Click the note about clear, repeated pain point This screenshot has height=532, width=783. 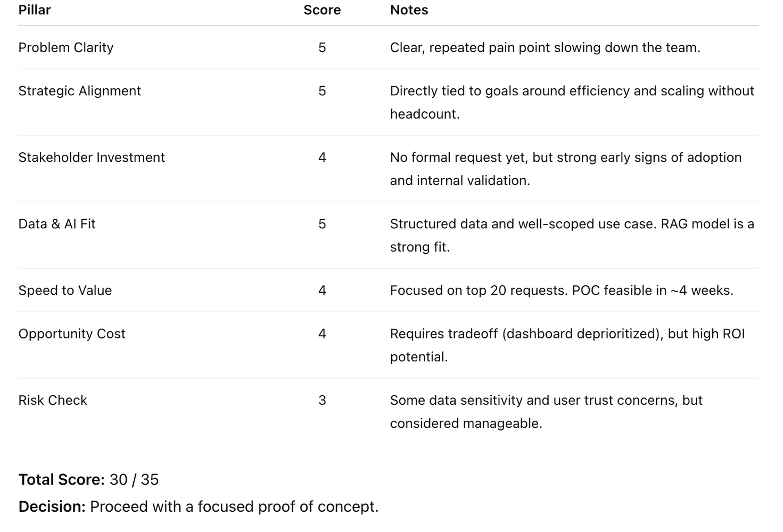[x=545, y=47]
